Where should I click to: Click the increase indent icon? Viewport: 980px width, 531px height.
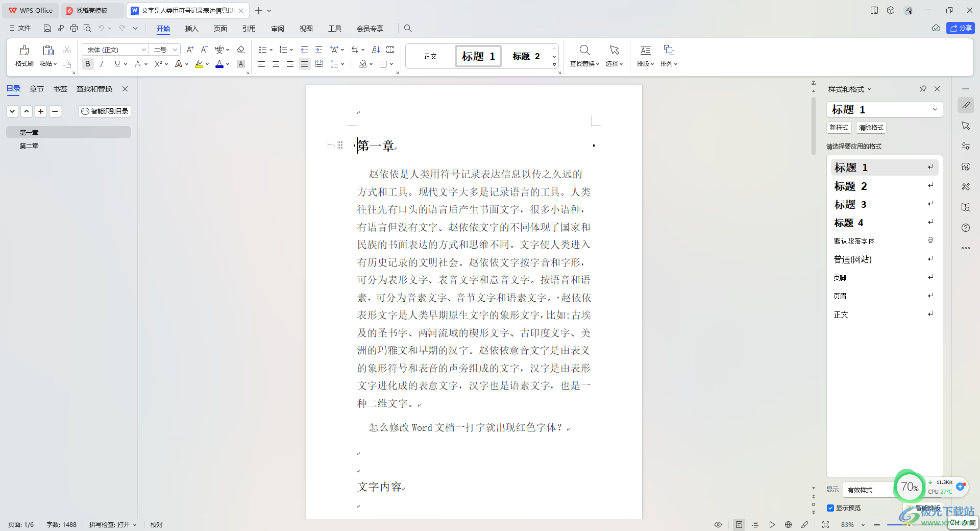pos(318,50)
